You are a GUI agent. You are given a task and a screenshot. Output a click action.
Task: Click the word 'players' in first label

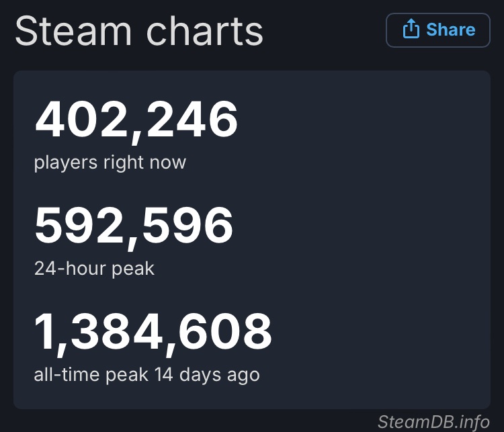(66, 163)
